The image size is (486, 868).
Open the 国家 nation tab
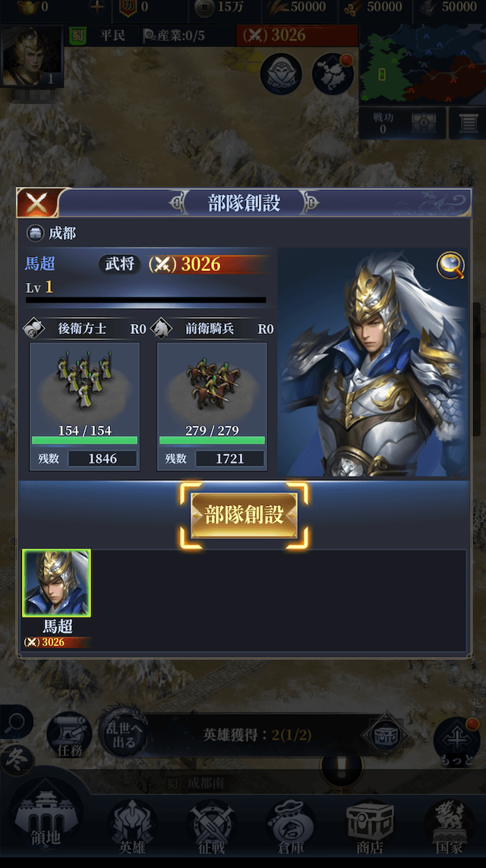449,826
